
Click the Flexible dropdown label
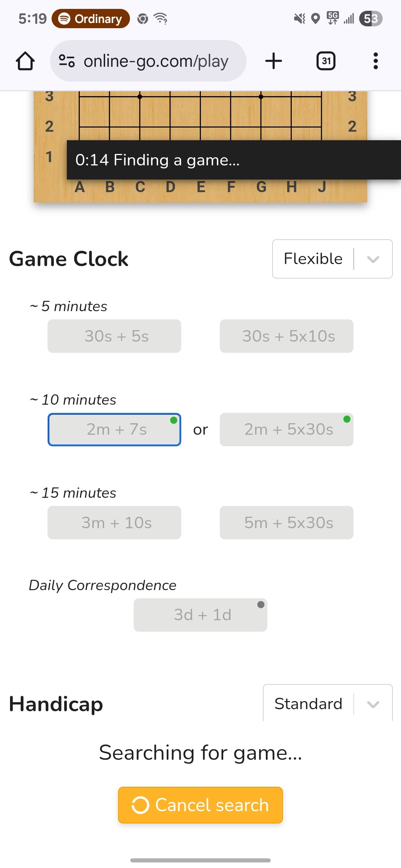pos(313,259)
